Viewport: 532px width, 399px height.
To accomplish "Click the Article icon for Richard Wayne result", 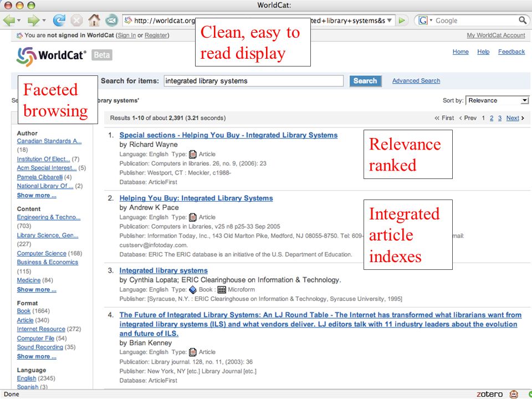I will point(193,155).
